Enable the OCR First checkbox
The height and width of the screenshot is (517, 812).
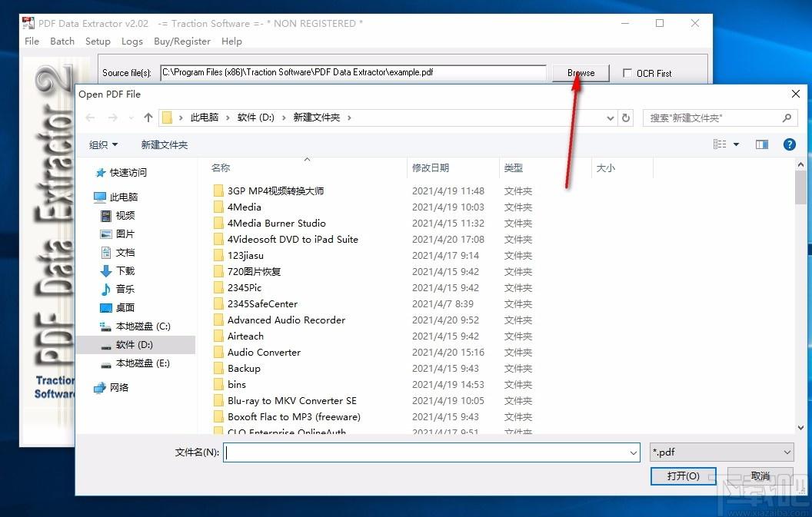(x=627, y=73)
